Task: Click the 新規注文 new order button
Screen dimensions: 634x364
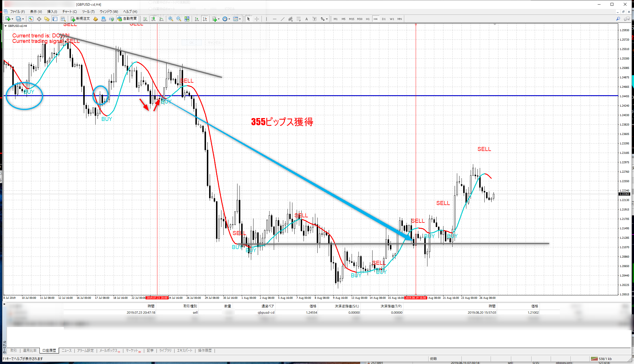Action: point(80,19)
